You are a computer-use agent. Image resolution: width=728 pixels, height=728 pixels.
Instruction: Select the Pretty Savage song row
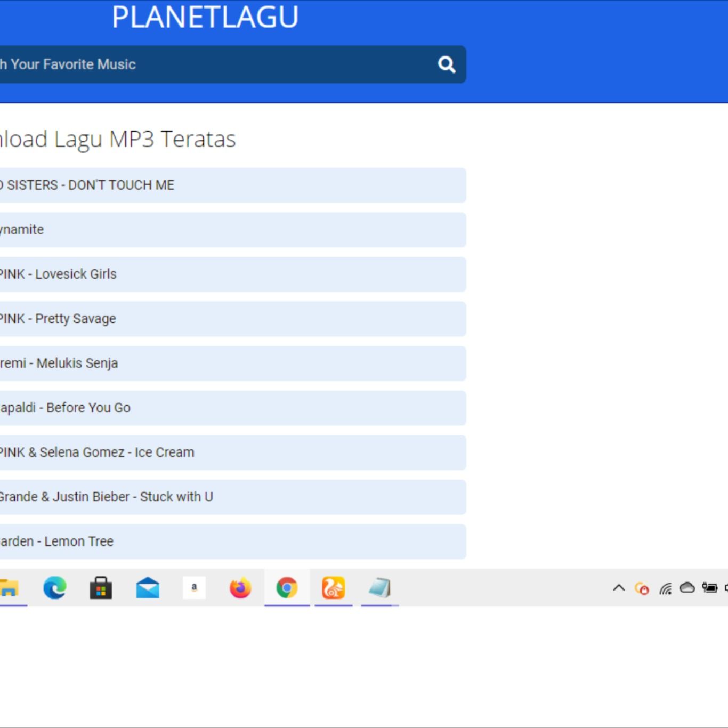click(x=233, y=319)
